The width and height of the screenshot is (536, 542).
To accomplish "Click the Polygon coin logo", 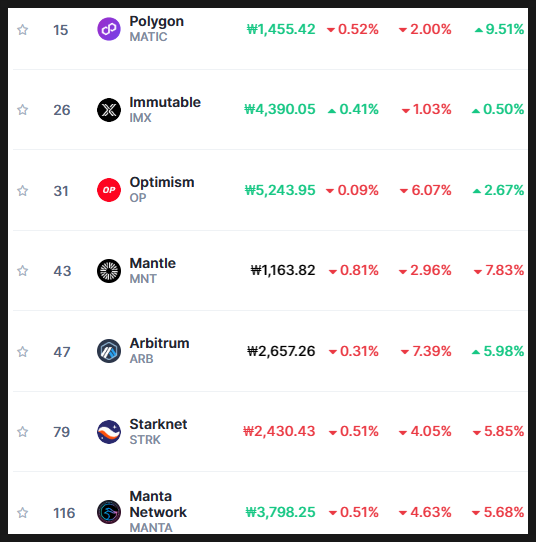I will tap(109, 29).
